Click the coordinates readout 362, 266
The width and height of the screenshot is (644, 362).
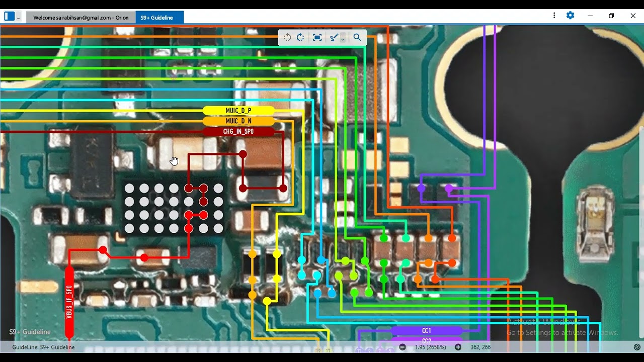[x=480, y=347]
